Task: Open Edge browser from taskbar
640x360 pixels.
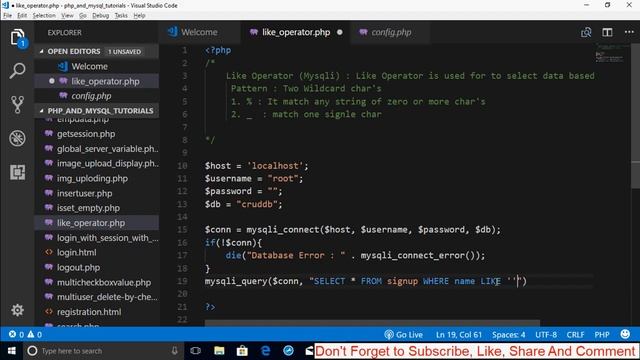Action: (265, 351)
